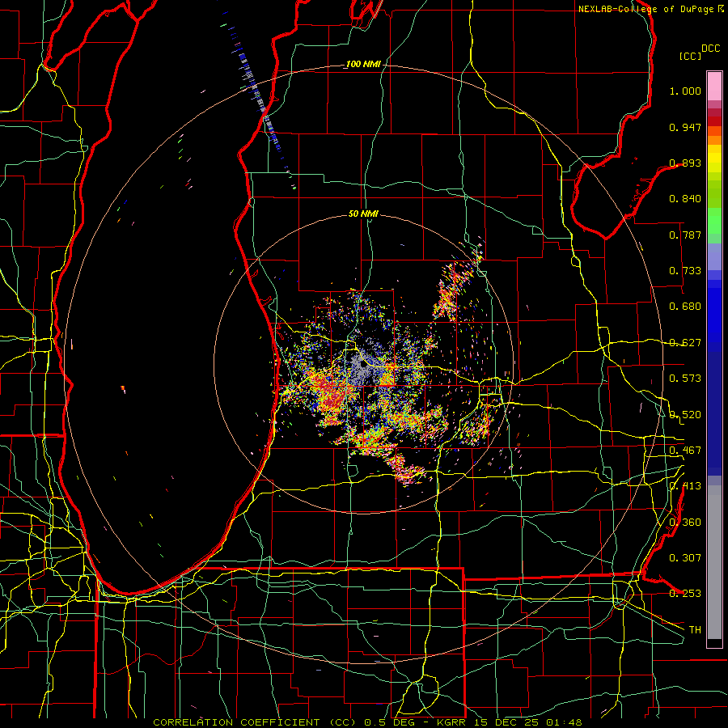The height and width of the screenshot is (728, 728).
Task: Click the 0.947 color scale value
Action: pyautogui.click(x=685, y=127)
